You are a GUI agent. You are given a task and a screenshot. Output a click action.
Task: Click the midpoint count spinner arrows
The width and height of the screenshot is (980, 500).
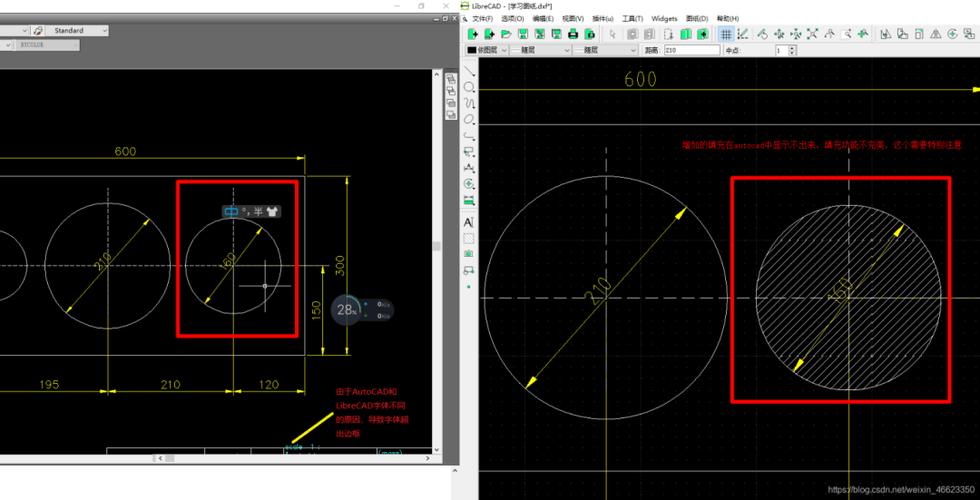click(793, 50)
